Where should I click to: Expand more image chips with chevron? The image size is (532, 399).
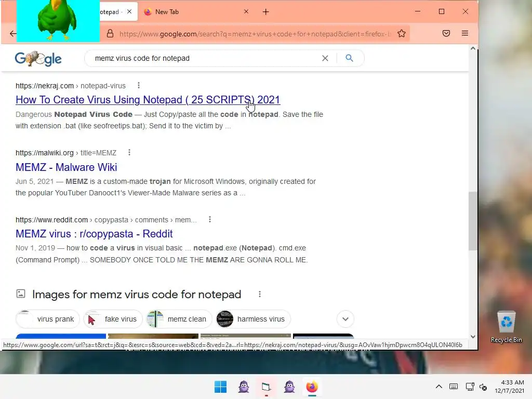coord(345,319)
